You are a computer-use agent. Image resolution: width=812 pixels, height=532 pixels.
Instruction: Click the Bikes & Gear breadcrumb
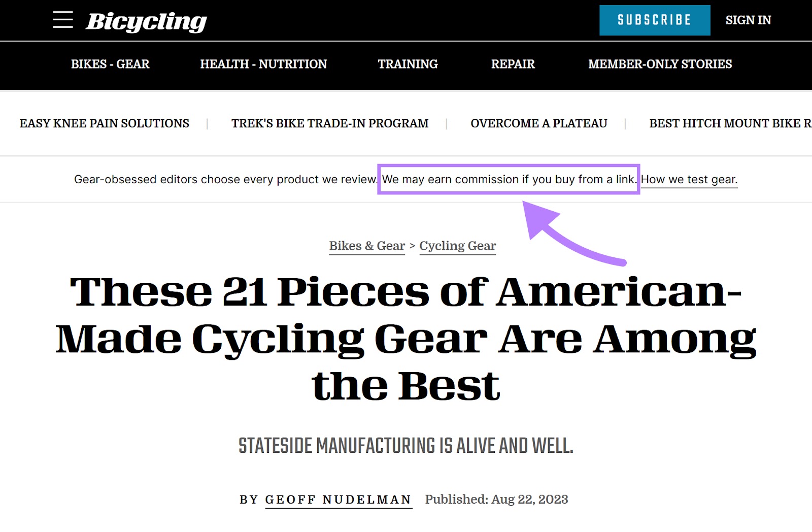[367, 246]
